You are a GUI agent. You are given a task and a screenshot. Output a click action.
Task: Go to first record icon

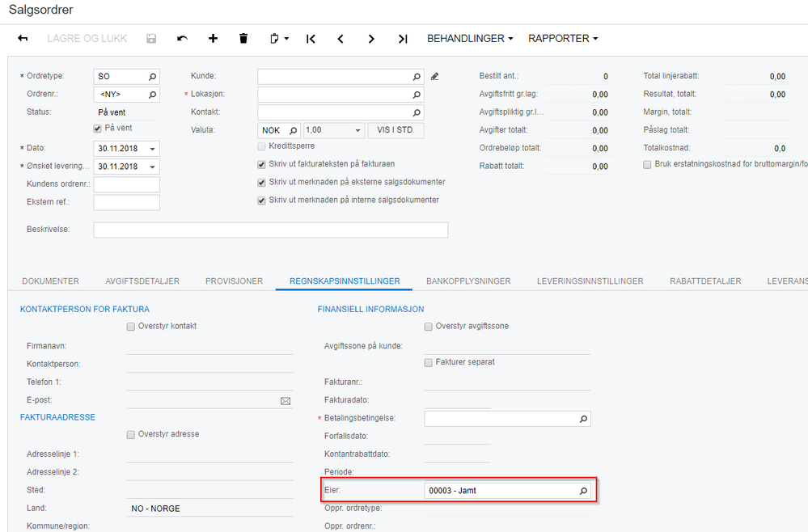(x=311, y=39)
